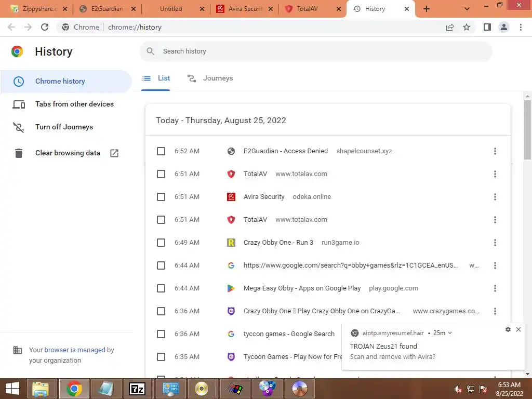
Task: Check the google.com obby games search entry
Action: [x=161, y=265]
